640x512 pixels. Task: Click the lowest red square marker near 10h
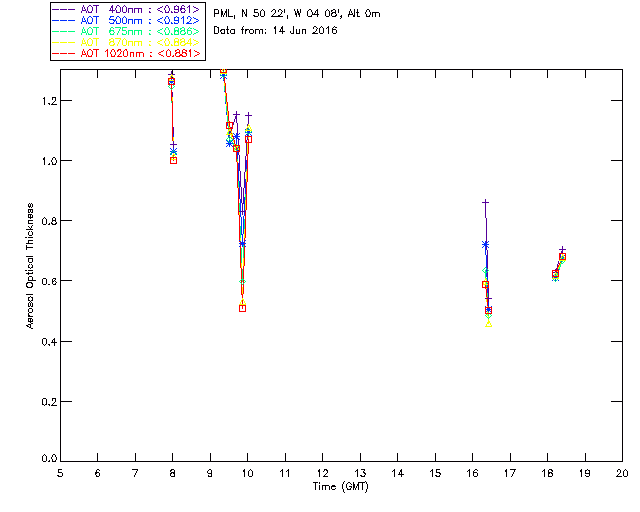tap(242, 308)
